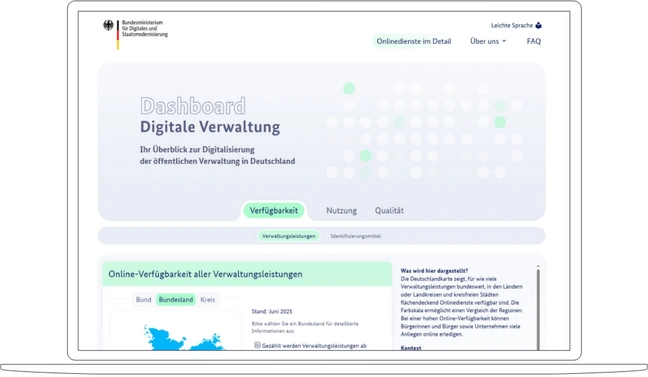Choose the Bund map level
This screenshot has width=648, height=377.
point(143,300)
